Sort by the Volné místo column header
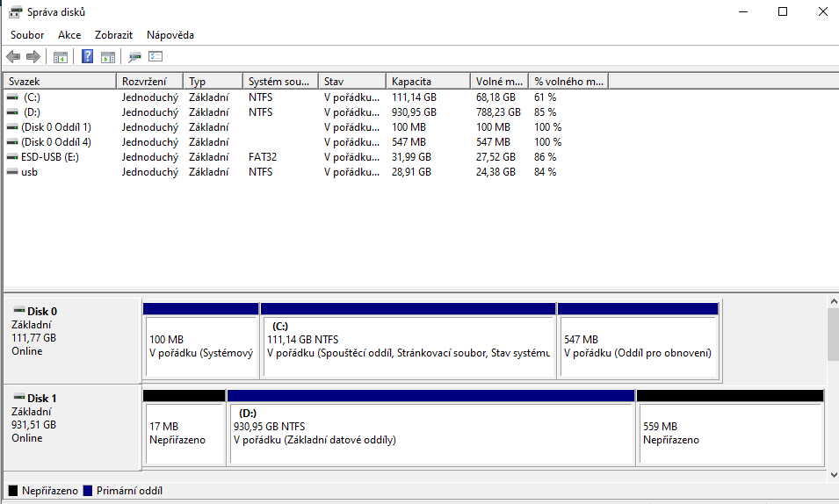 499,82
